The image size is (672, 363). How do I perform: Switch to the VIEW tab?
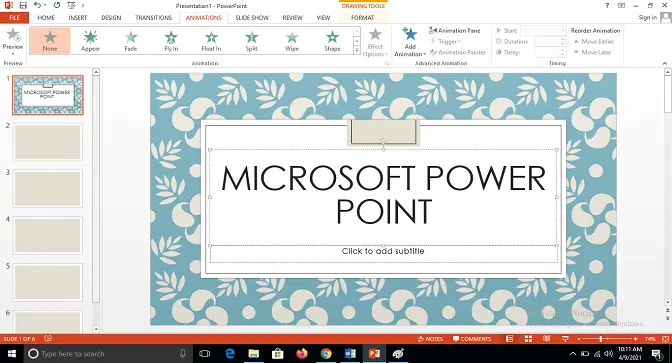tap(323, 18)
